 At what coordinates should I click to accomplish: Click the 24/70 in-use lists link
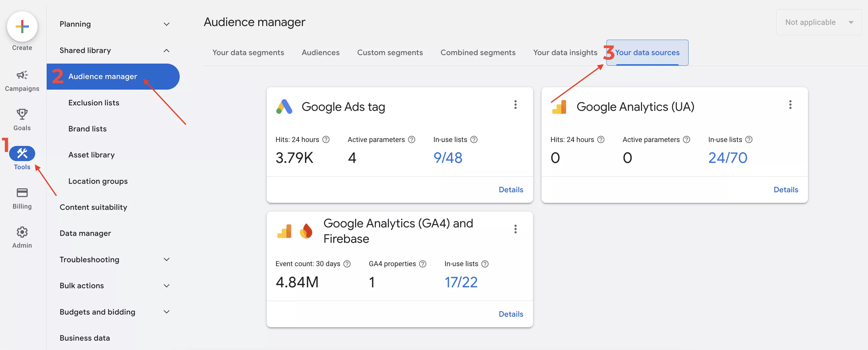[727, 157]
